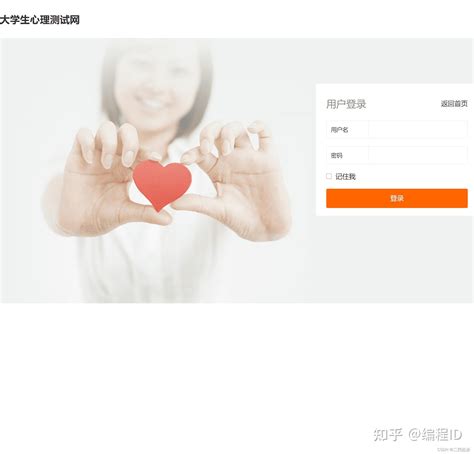
Task: Click the small CSDN watermark text
Action: [453, 450]
